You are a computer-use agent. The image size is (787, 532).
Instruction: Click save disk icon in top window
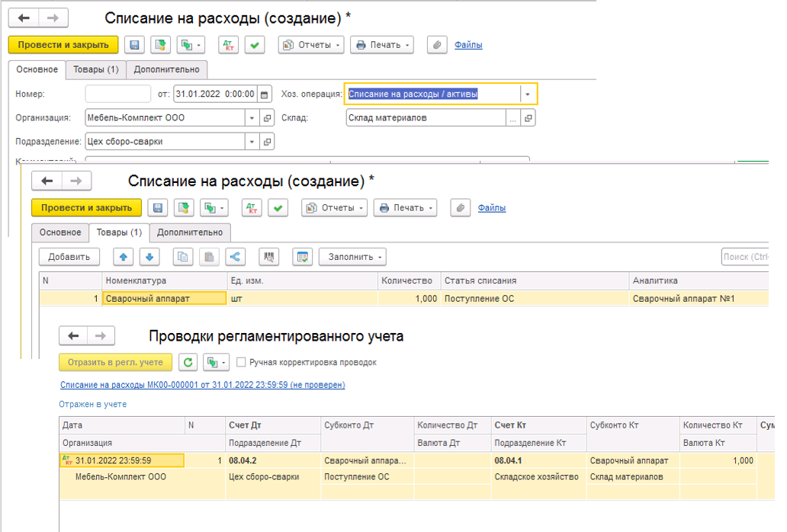[134, 45]
